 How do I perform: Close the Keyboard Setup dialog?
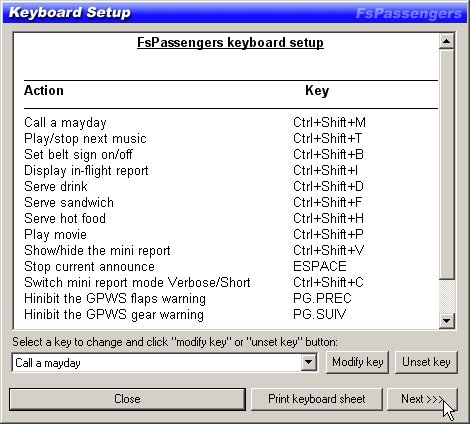[127, 399]
